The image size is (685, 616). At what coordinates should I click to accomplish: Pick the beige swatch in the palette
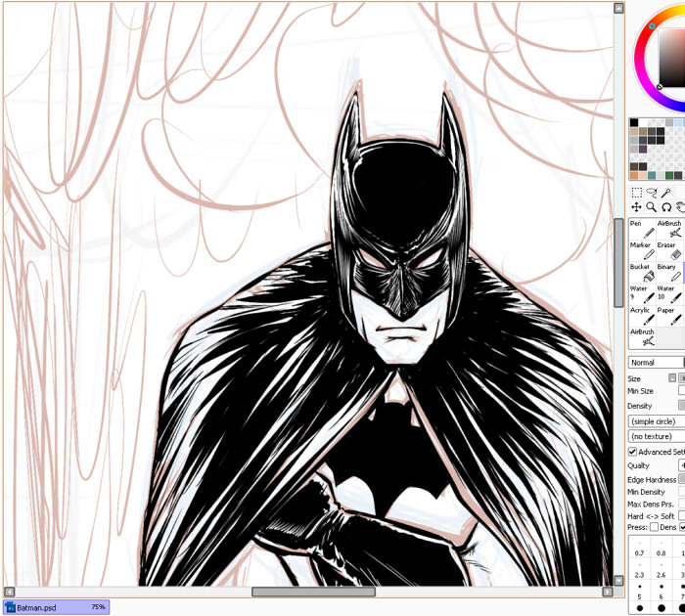[634, 131]
